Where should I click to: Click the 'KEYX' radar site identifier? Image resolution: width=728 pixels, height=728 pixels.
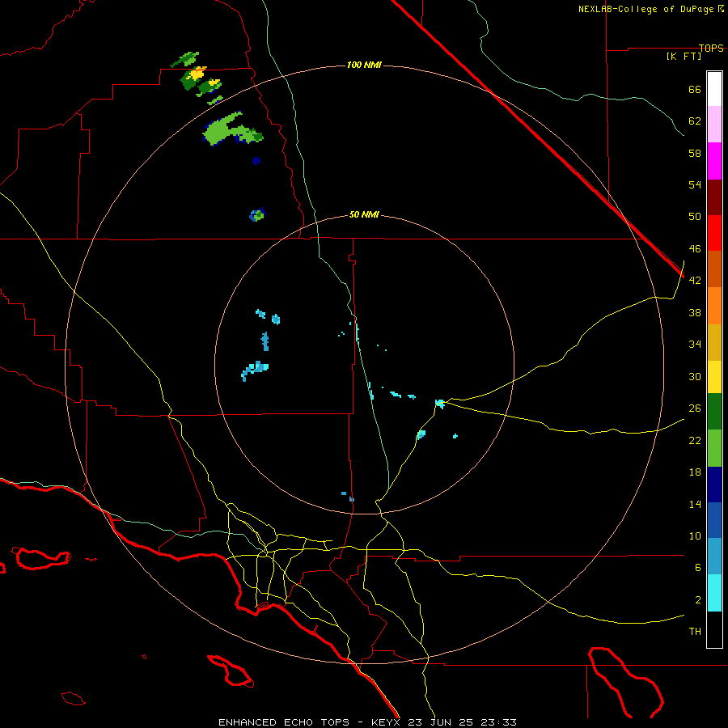(x=385, y=722)
